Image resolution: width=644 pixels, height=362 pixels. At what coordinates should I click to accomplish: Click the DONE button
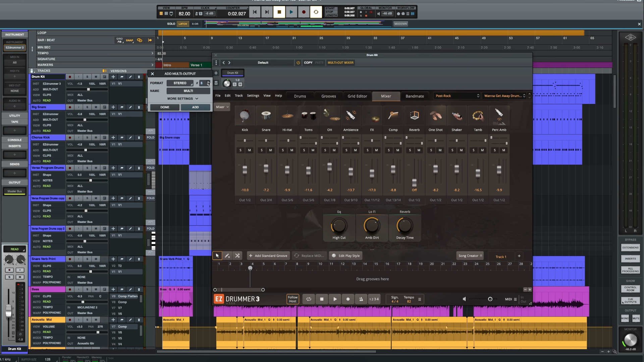coord(165,107)
